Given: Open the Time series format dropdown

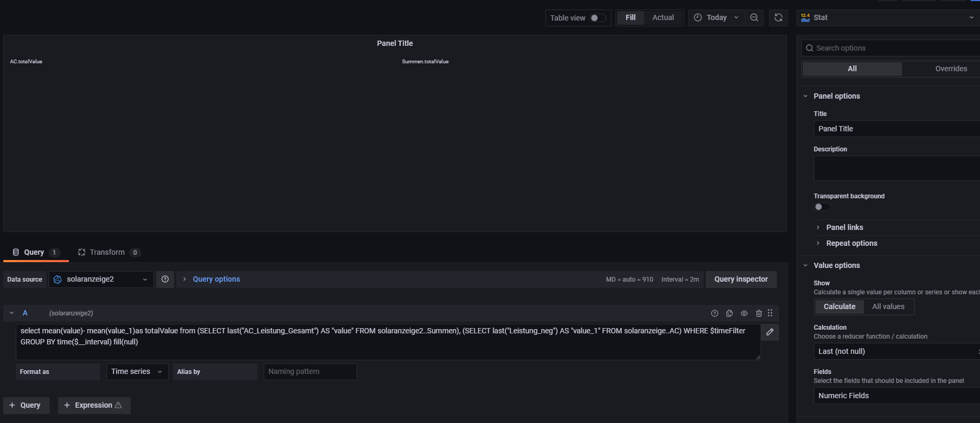Looking at the screenshot, I should [137, 371].
